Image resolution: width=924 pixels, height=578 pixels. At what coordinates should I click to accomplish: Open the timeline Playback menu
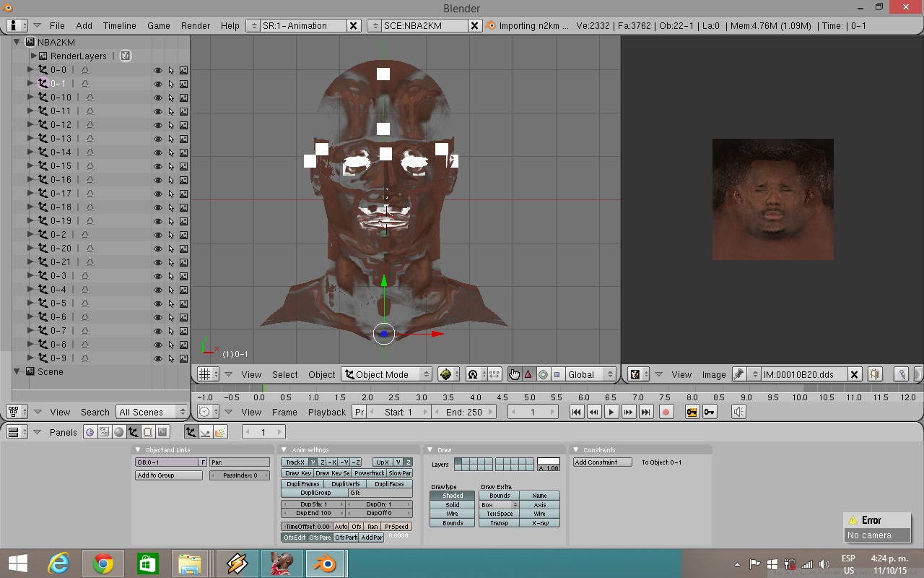327,412
